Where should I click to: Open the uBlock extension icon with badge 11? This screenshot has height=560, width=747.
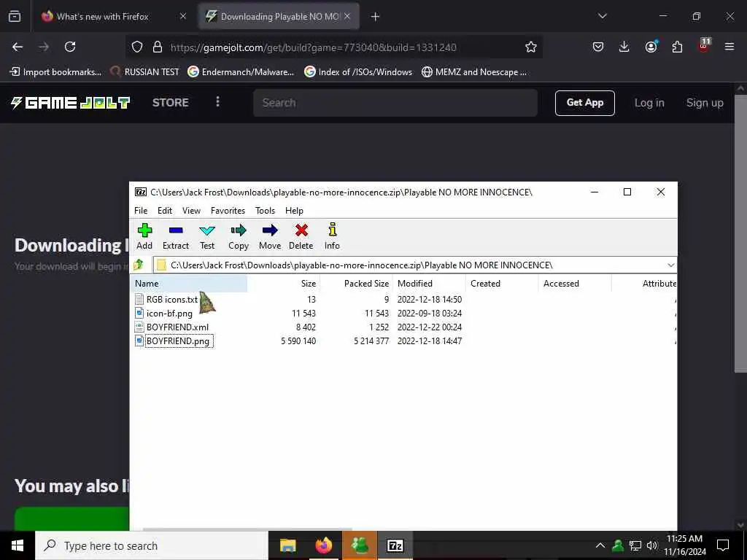(704, 46)
